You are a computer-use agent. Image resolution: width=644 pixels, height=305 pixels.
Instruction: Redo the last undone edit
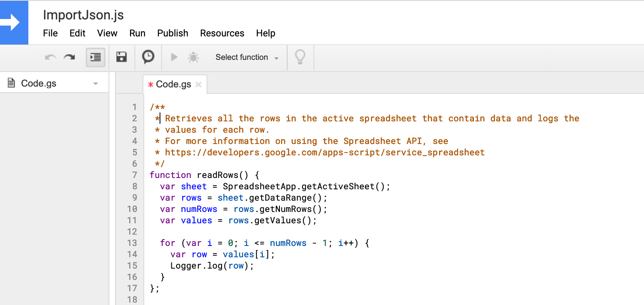pos(70,57)
